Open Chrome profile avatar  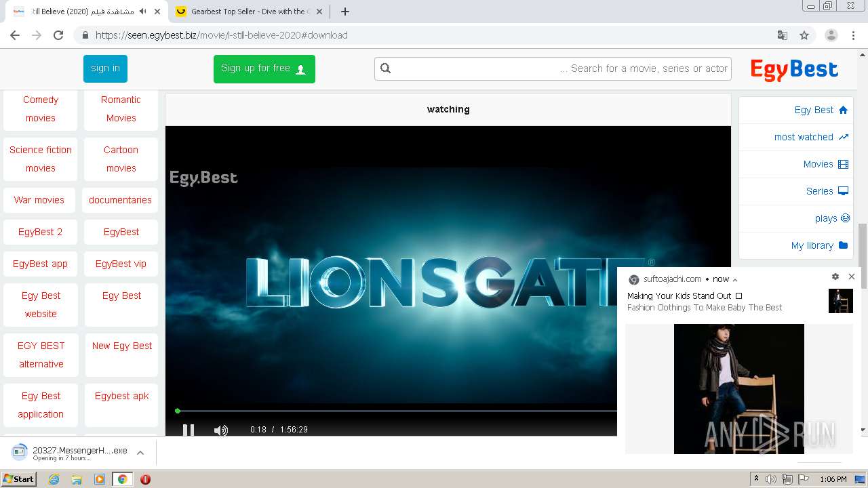tap(831, 35)
